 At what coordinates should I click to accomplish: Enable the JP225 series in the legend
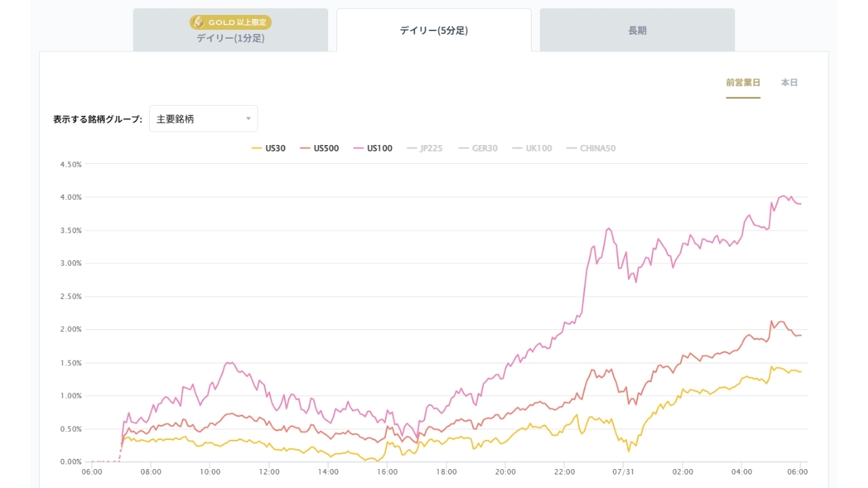click(425, 148)
